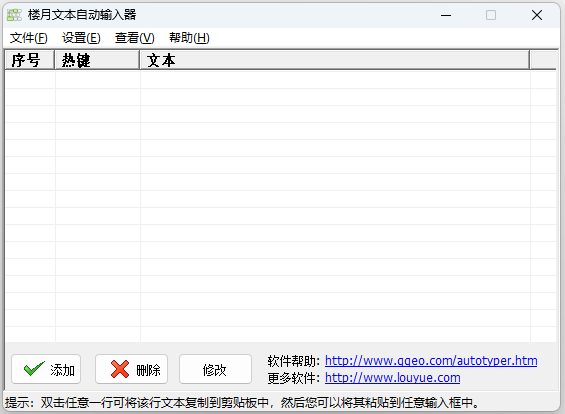Click the status bar tip starting with 提示

coord(242,402)
